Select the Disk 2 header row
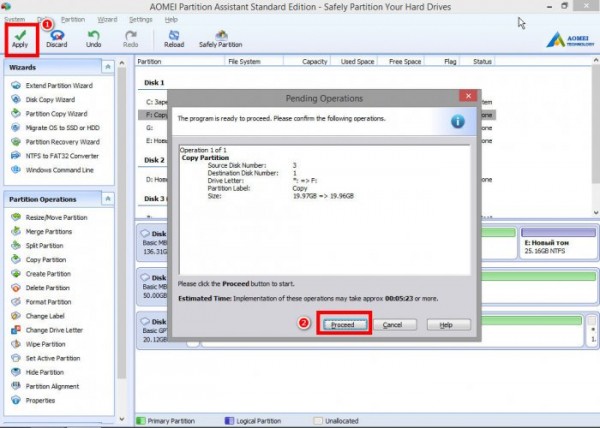Viewport: 600px width, 428px height. (155, 160)
